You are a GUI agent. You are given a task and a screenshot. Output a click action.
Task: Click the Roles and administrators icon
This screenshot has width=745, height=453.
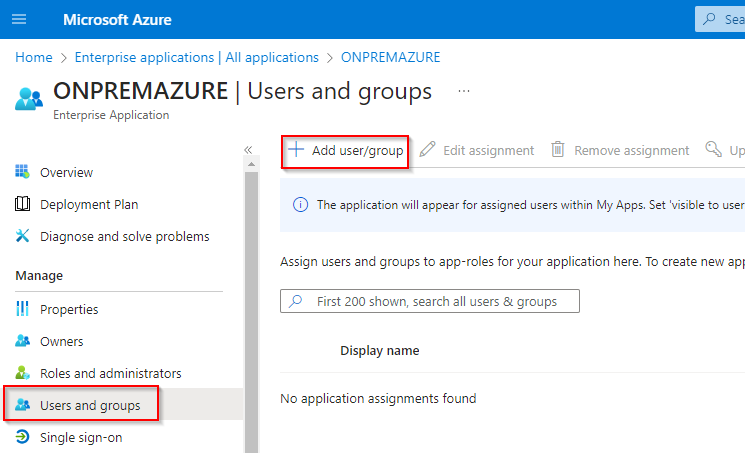point(22,373)
